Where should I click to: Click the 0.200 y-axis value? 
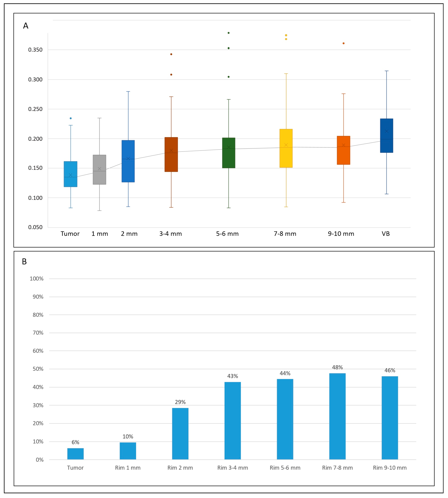pos(35,139)
